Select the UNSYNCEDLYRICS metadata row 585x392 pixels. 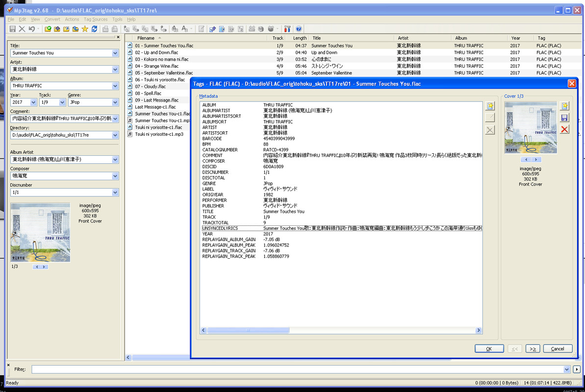coord(341,228)
